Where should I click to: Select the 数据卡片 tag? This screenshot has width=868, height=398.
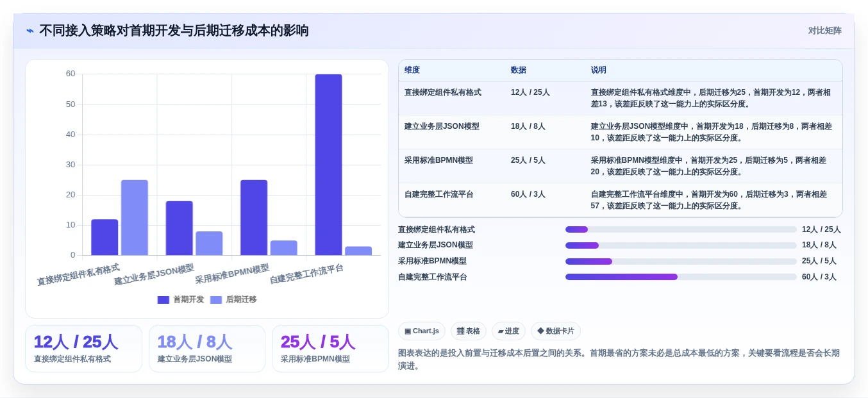coord(556,331)
